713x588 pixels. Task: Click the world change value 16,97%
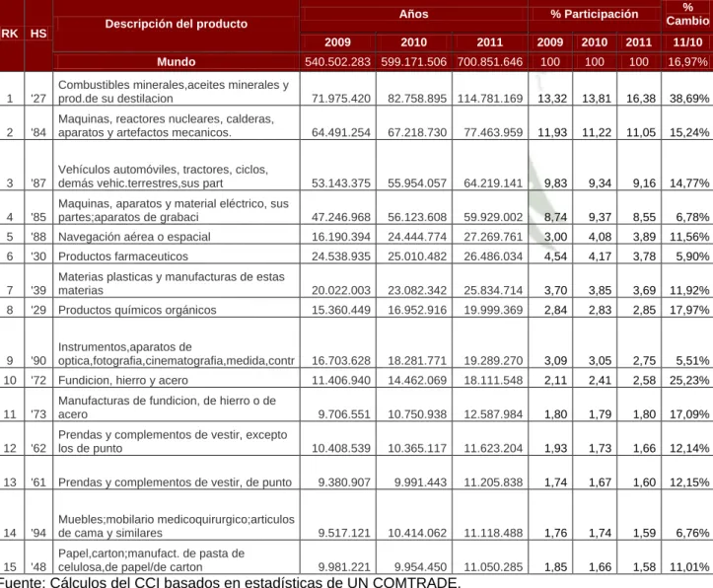click(x=687, y=62)
